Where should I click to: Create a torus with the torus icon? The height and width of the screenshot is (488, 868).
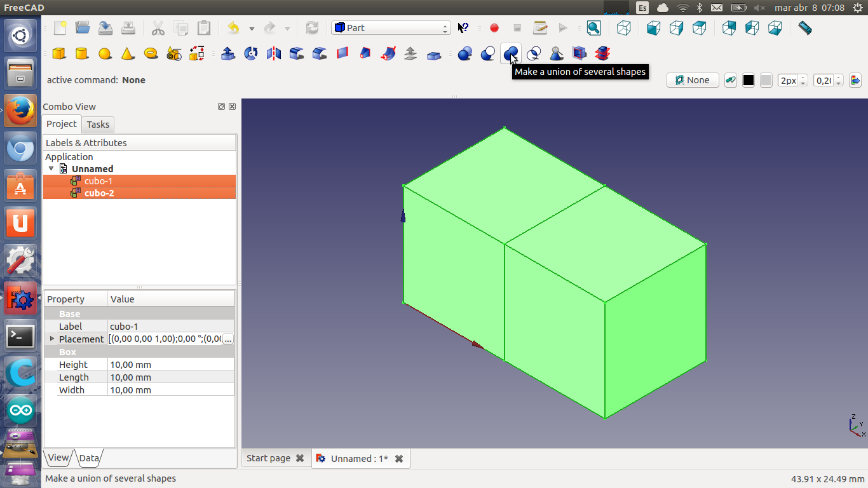coord(151,54)
